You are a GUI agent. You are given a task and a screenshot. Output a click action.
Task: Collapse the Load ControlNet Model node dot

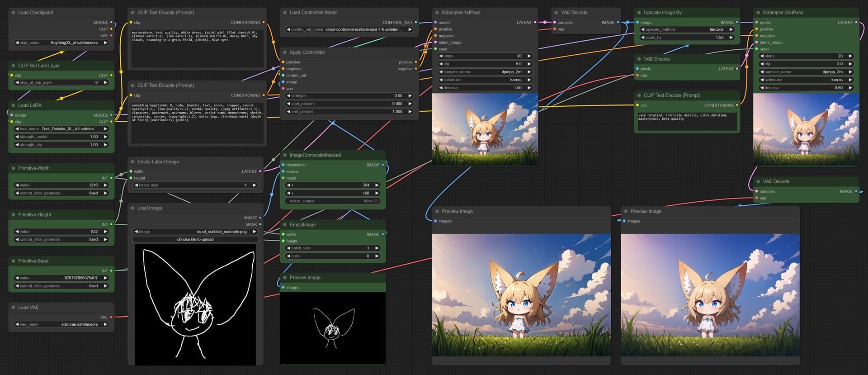coord(285,13)
